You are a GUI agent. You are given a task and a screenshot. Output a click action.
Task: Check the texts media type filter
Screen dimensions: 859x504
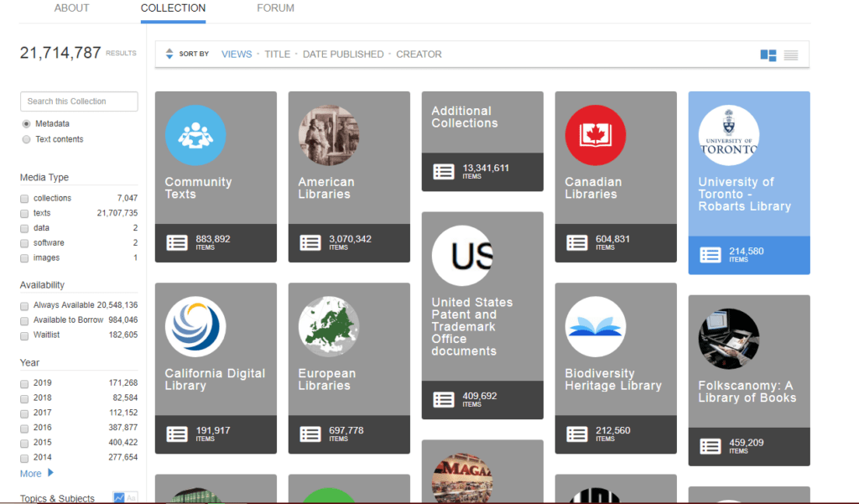tap(24, 214)
